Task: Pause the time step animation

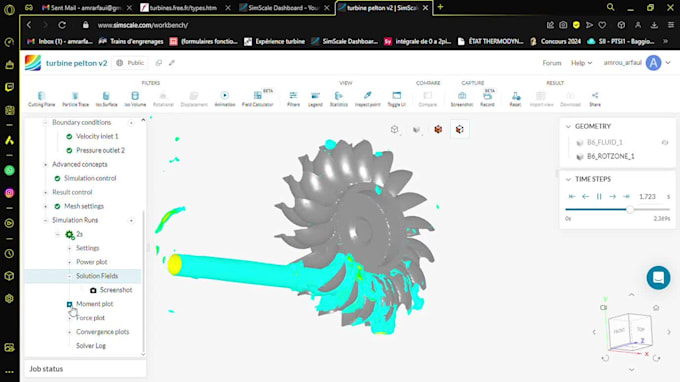Action: coord(599,196)
